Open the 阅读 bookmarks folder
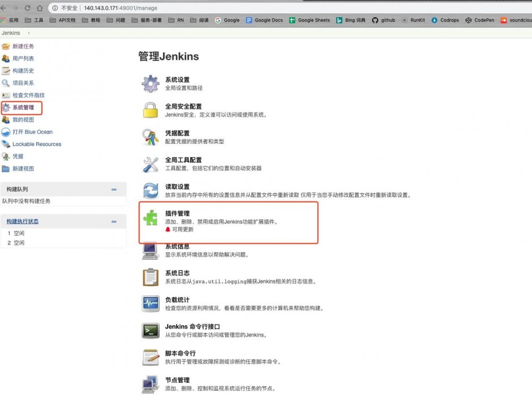This screenshot has height=396, width=532. [199, 20]
